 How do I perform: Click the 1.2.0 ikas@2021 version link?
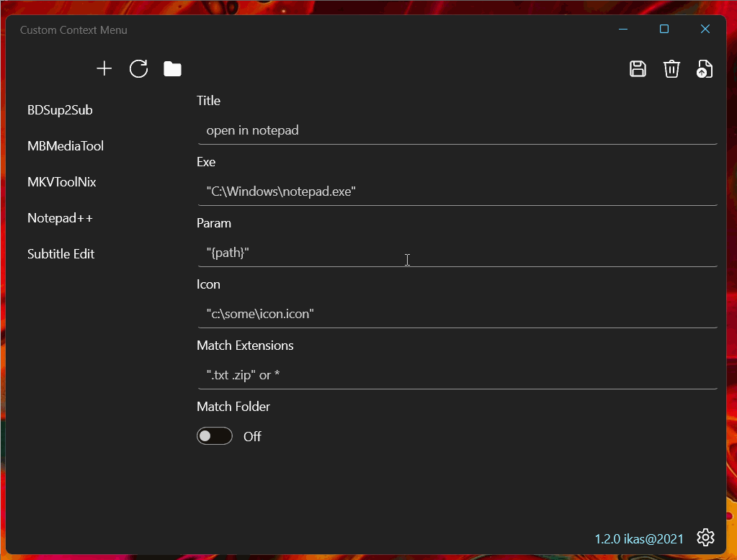coord(638,538)
